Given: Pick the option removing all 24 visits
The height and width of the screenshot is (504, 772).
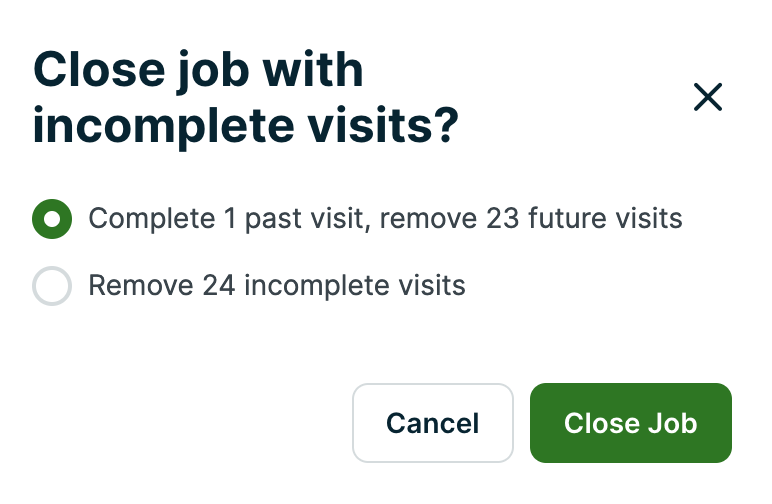Looking at the screenshot, I should 52,286.
